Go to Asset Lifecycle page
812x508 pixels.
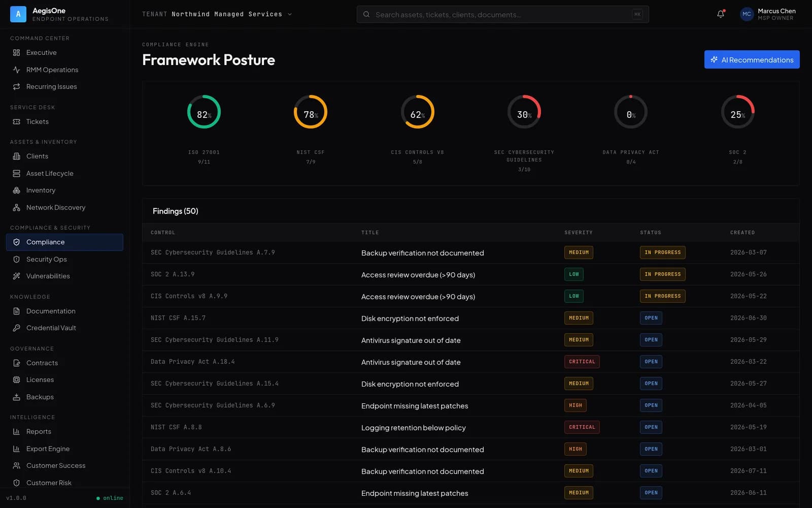[64, 174]
